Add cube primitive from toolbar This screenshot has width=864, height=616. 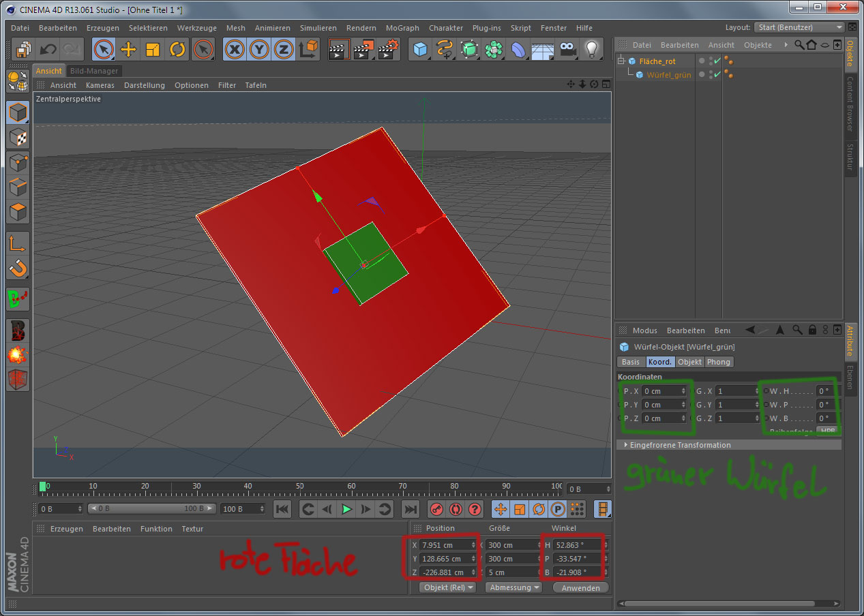(x=420, y=49)
